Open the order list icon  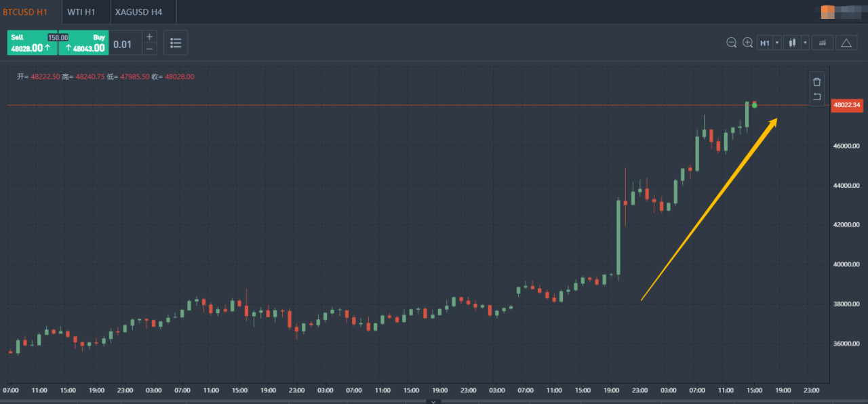pyautogui.click(x=176, y=43)
